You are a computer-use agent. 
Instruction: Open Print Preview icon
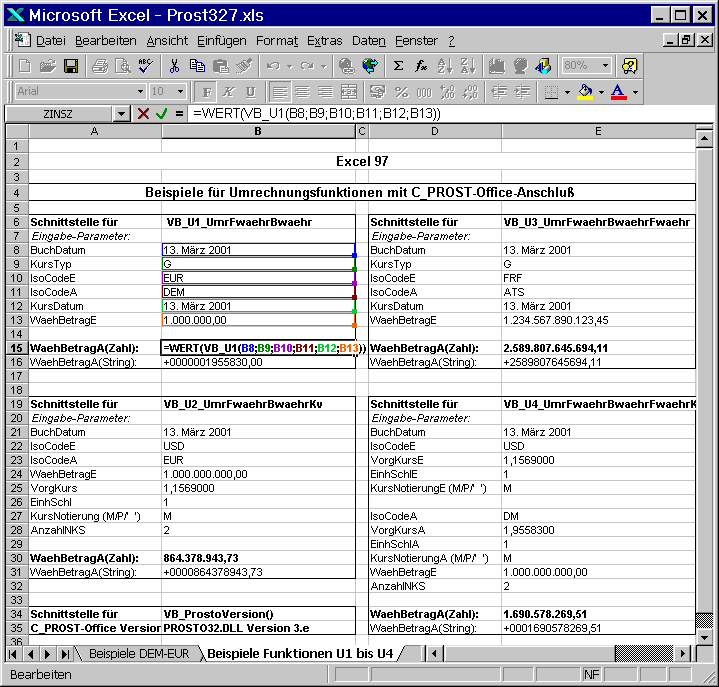pyautogui.click(x=122, y=66)
